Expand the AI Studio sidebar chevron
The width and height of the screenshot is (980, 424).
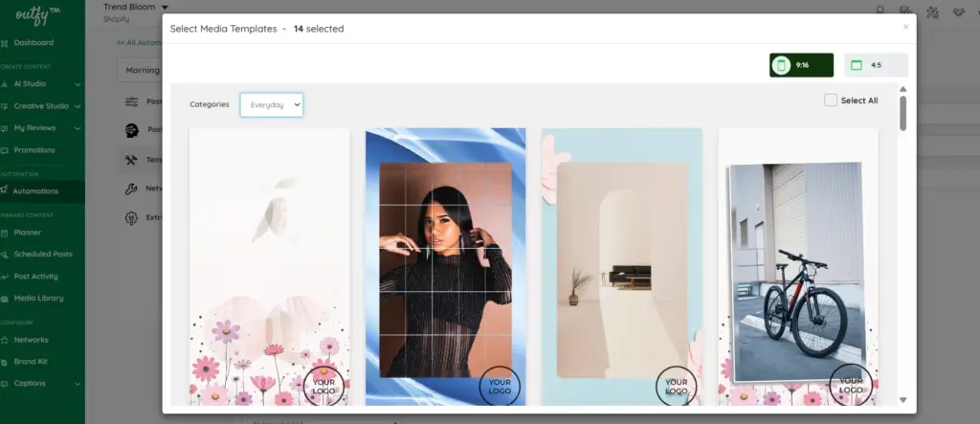tap(78, 84)
